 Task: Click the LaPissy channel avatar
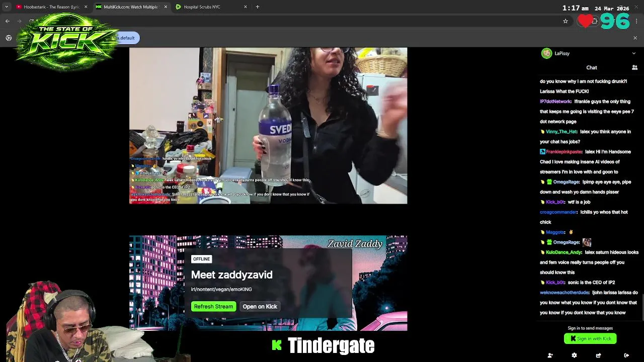[x=546, y=53]
